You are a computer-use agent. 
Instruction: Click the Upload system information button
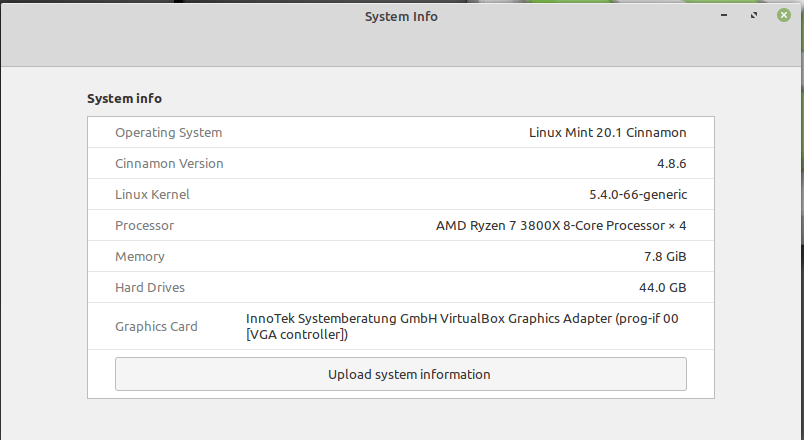click(x=400, y=374)
